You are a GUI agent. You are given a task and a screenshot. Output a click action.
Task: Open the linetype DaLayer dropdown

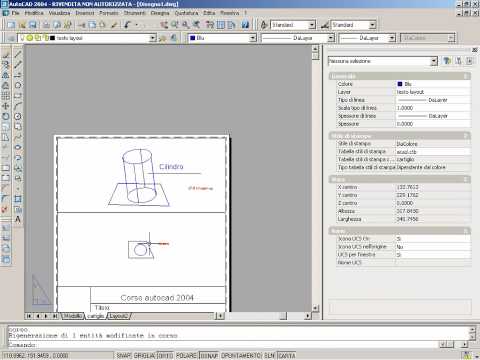pos(331,38)
